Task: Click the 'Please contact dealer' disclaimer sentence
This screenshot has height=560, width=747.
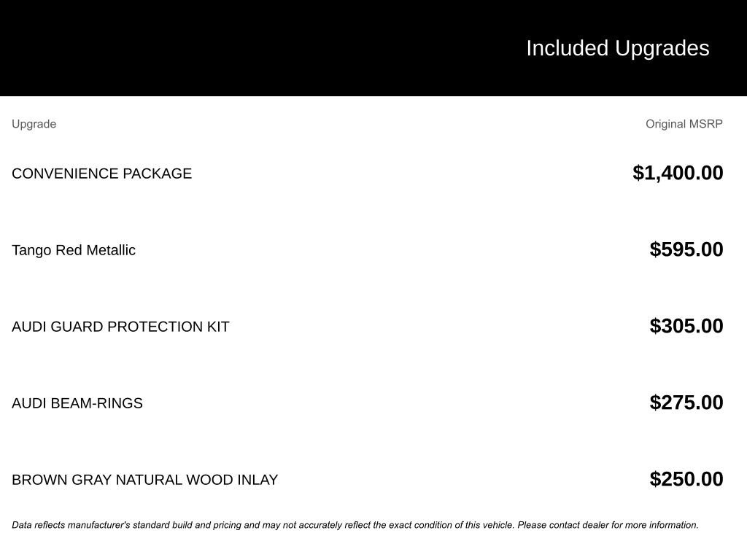Action: [608, 525]
